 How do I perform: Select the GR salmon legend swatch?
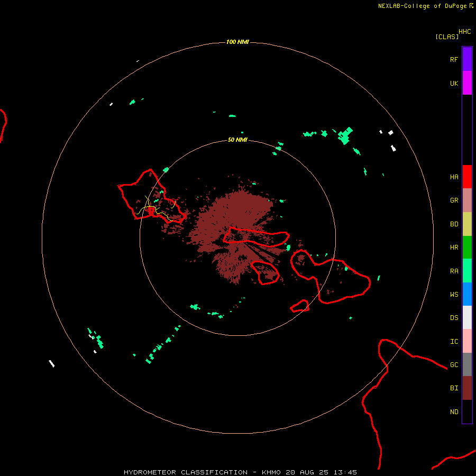pyautogui.click(x=467, y=200)
